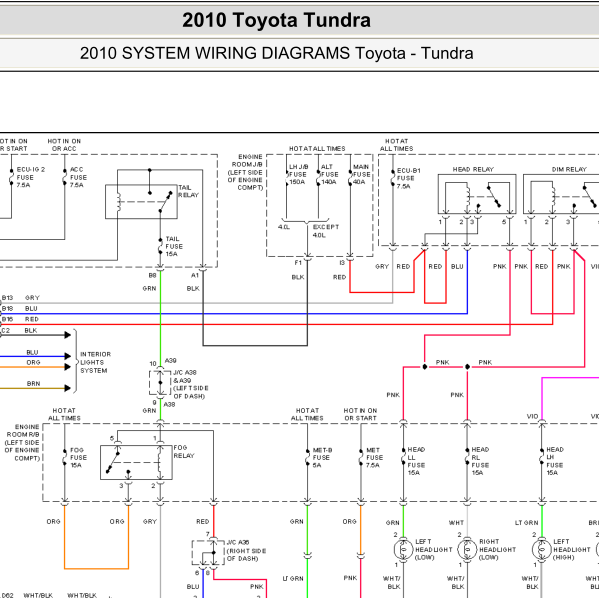This screenshot has height=598, width=599.
Task: Click the 'MET-B FUSE 5A' label
Action: click(x=322, y=458)
